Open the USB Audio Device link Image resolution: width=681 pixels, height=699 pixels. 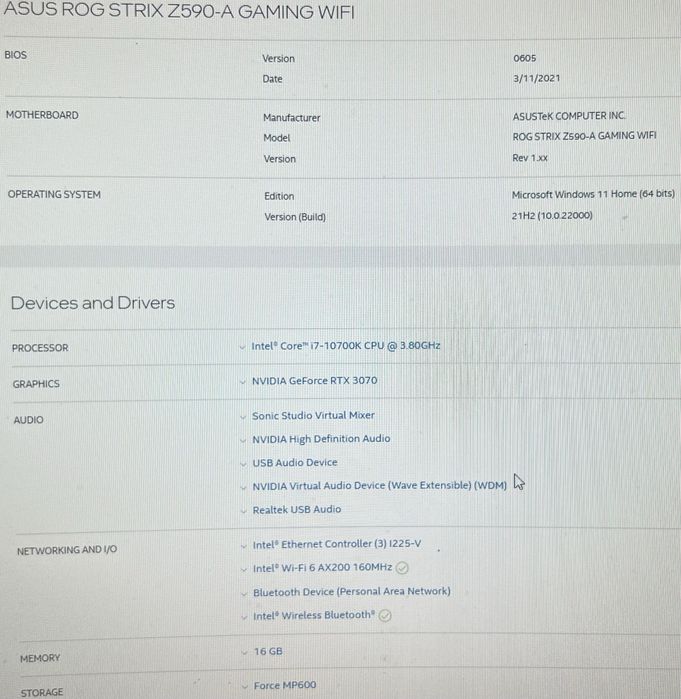(295, 463)
